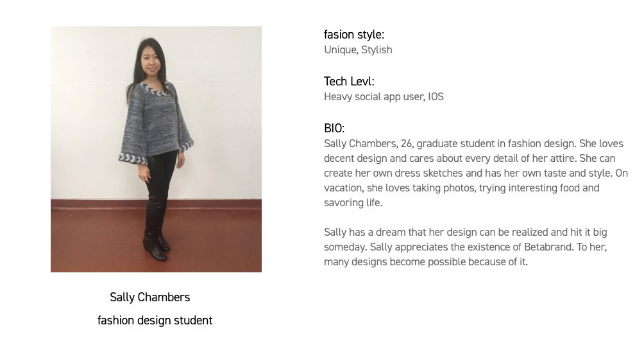The width and height of the screenshot is (644, 352).
Task: Click the text 'savoring life.'
Action: pos(353,203)
